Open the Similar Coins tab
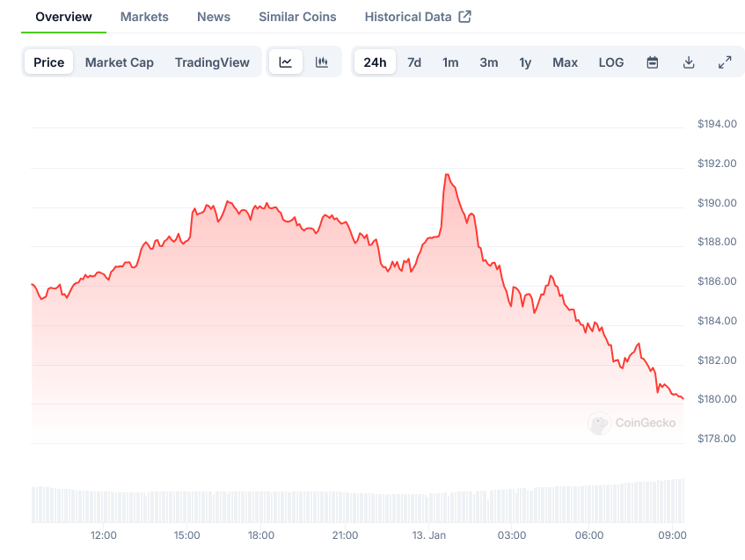Image resolution: width=745 pixels, height=560 pixels. pyautogui.click(x=297, y=17)
